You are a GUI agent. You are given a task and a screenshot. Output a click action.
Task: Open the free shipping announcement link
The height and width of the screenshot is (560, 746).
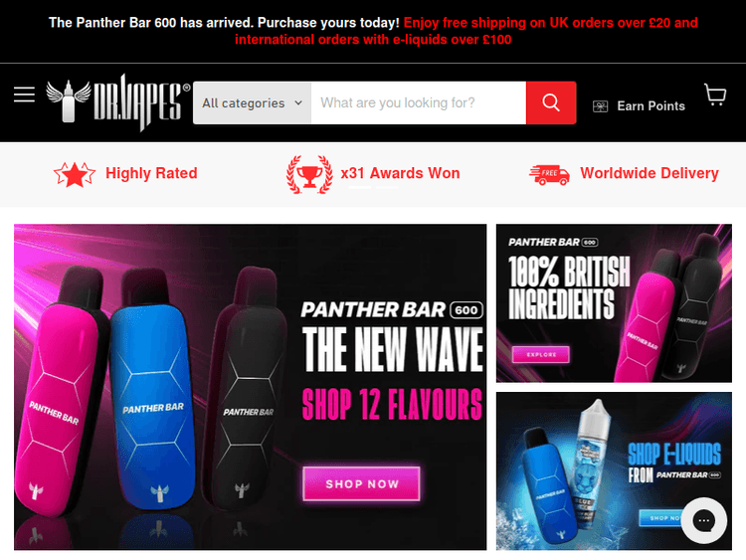(x=466, y=31)
